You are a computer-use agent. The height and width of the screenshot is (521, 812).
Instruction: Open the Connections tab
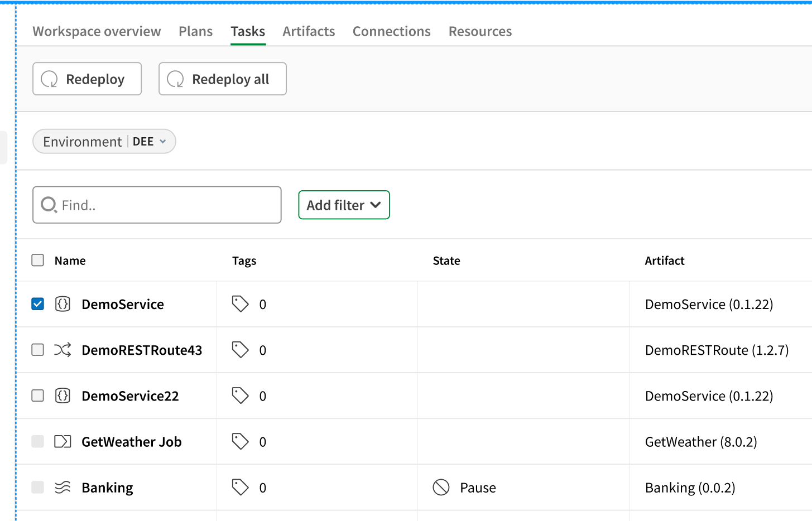391,31
